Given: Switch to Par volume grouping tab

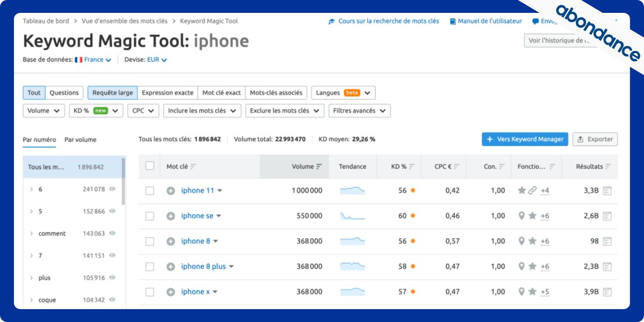Looking at the screenshot, I should click(80, 140).
